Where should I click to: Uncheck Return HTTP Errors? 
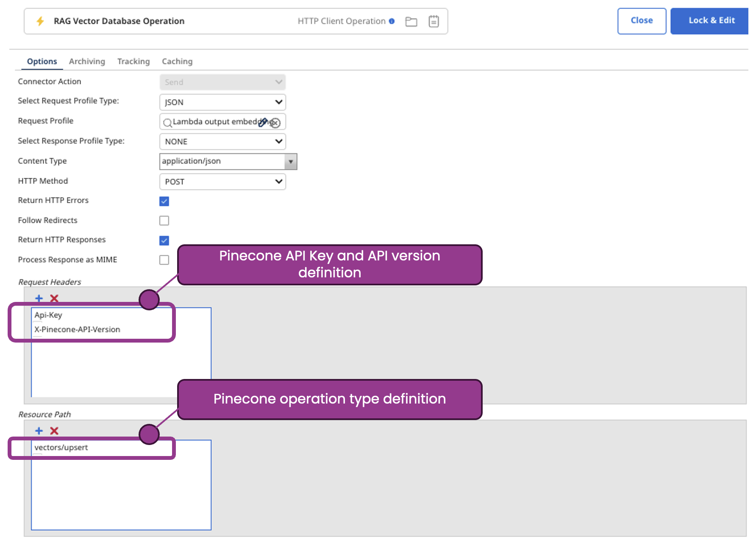(x=164, y=201)
